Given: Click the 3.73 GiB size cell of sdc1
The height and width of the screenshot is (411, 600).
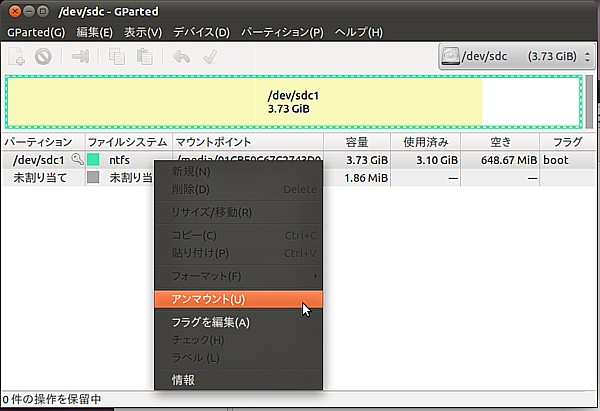Looking at the screenshot, I should click(x=367, y=160).
